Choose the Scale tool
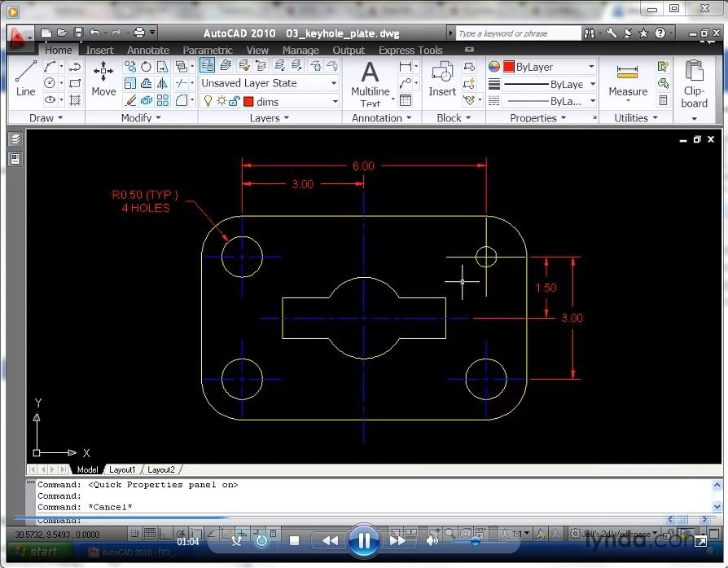The height and width of the screenshot is (568, 728). (x=130, y=83)
